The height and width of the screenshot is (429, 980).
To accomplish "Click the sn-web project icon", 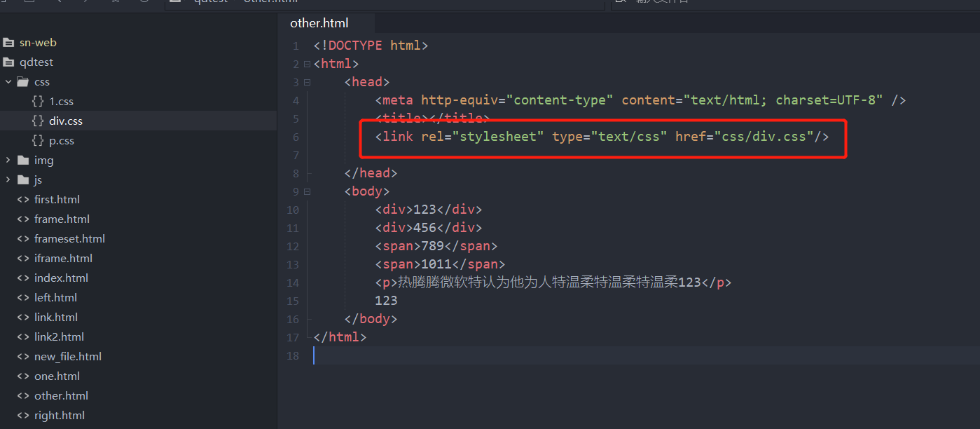I will [8, 42].
